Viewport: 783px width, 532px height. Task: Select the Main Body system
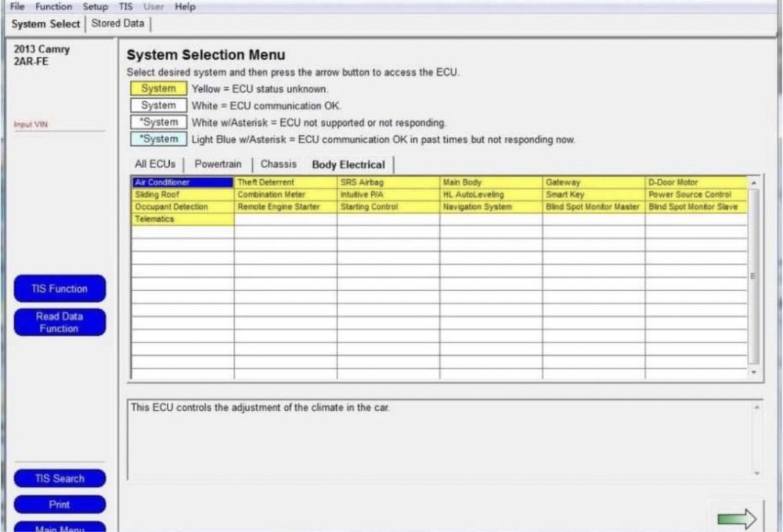[x=491, y=182]
